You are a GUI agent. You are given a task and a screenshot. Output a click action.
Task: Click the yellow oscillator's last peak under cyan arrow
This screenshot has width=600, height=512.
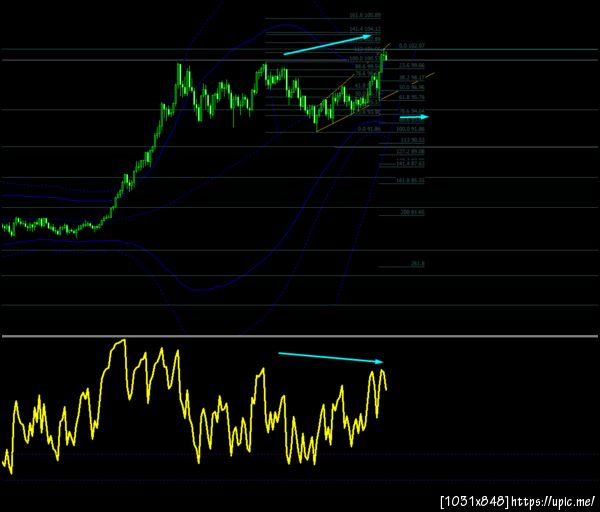pos(382,370)
